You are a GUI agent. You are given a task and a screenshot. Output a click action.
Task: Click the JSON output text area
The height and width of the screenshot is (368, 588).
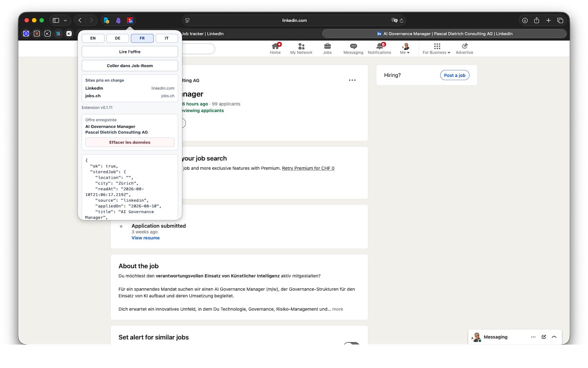tap(130, 187)
